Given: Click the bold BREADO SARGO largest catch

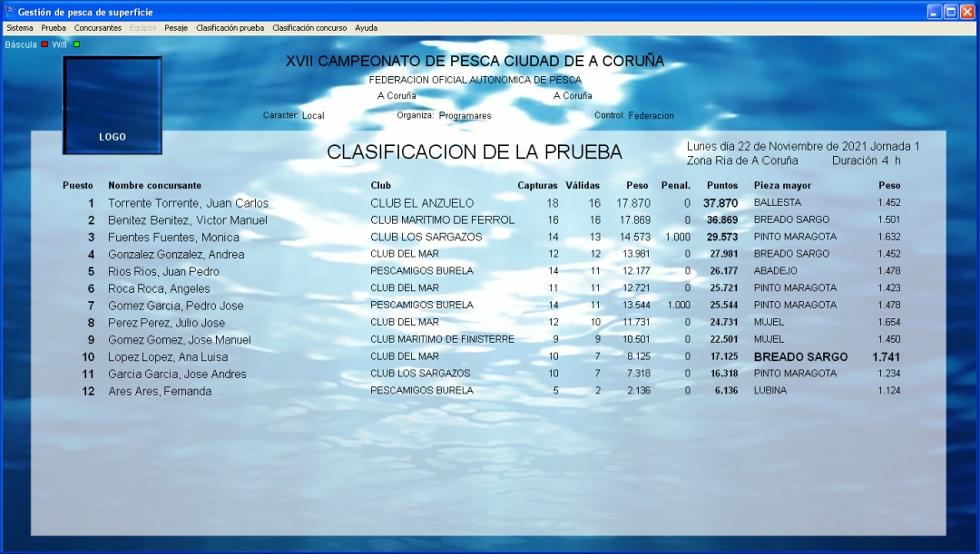Looking at the screenshot, I should pyautogui.click(x=800, y=357).
